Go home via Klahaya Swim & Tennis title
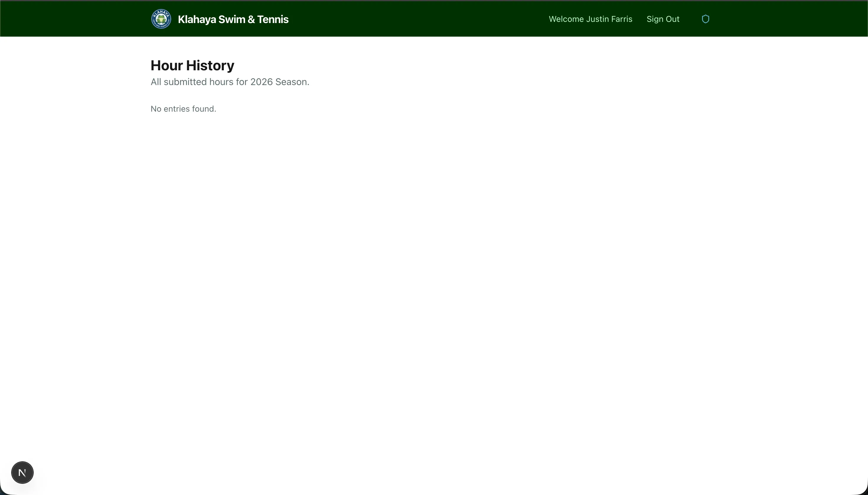This screenshot has width=868, height=495. point(233,19)
